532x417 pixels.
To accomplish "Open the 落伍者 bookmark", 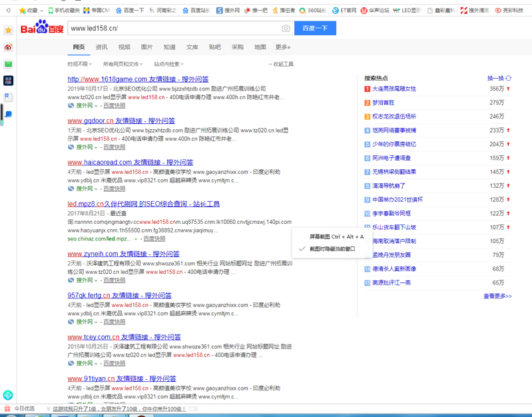I will (284, 11).
